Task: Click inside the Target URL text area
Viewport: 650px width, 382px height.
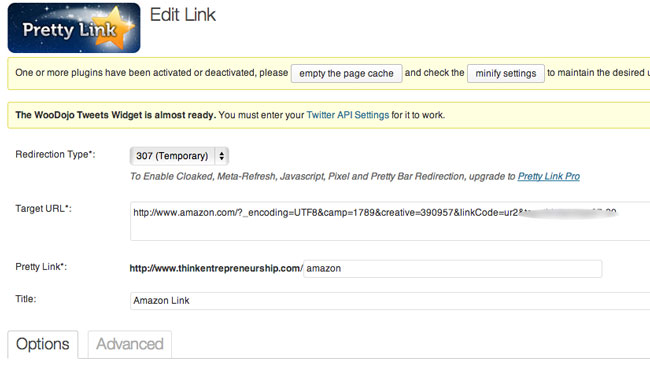Action: click(390, 221)
